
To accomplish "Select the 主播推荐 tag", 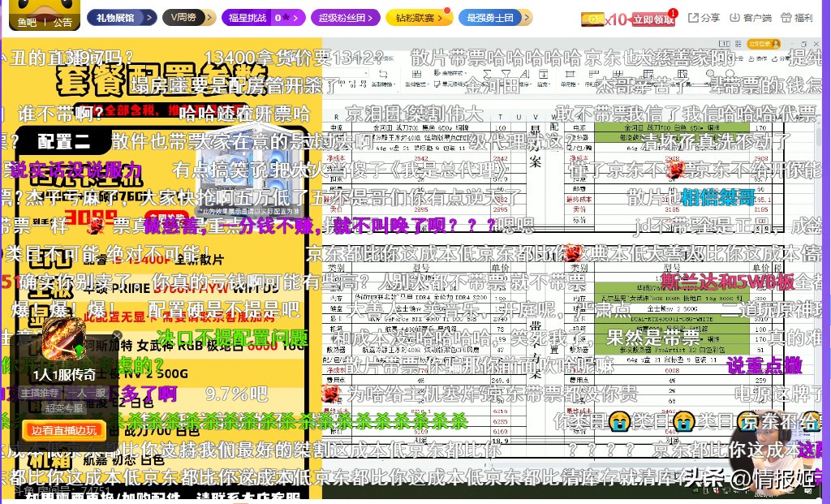I will pos(40,392).
